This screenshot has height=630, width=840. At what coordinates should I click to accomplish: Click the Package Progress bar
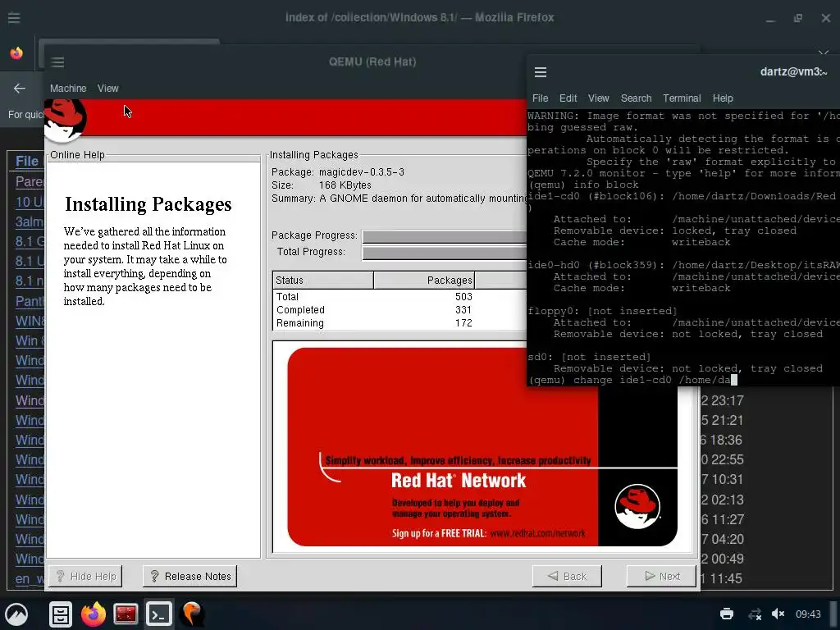tap(445, 236)
